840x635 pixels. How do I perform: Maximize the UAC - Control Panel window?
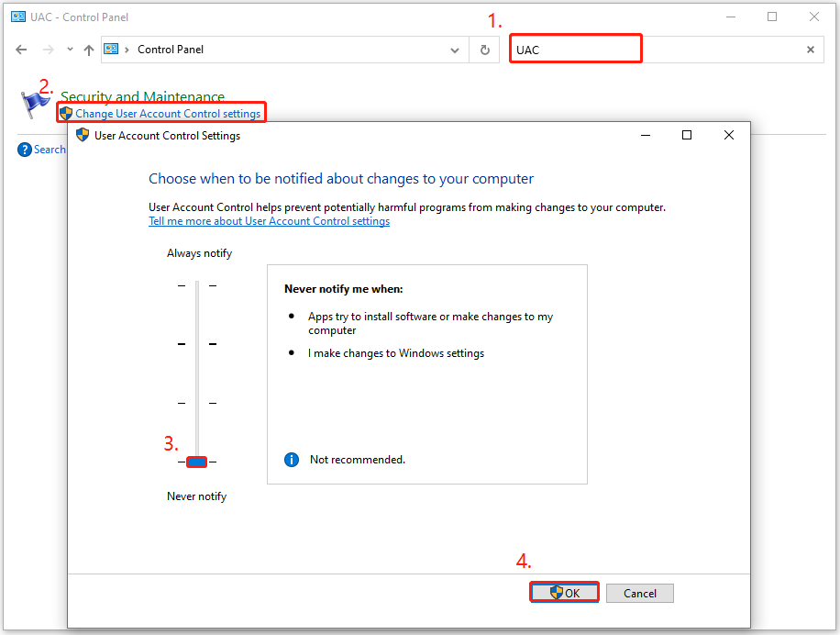pyautogui.click(x=772, y=17)
